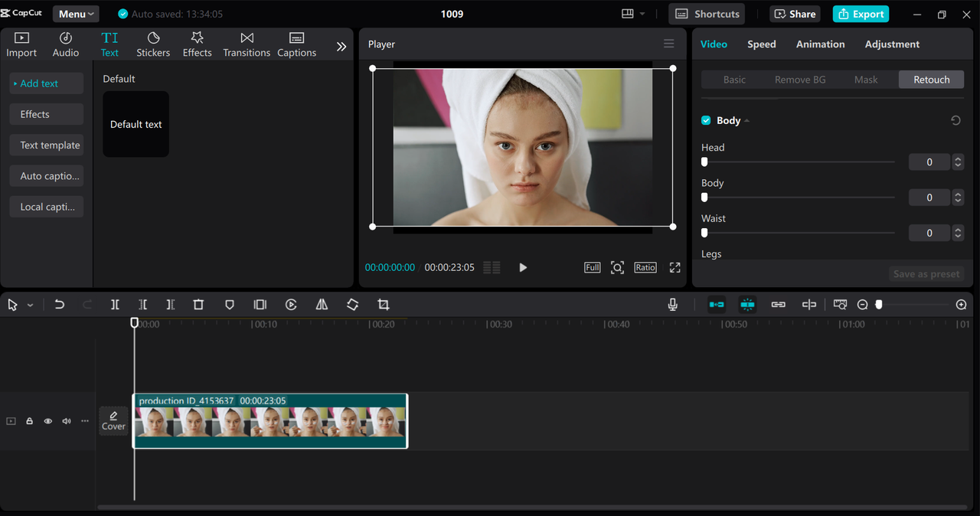Click the Head value input field
This screenshot has width=980, height=516.
point(929,162)
